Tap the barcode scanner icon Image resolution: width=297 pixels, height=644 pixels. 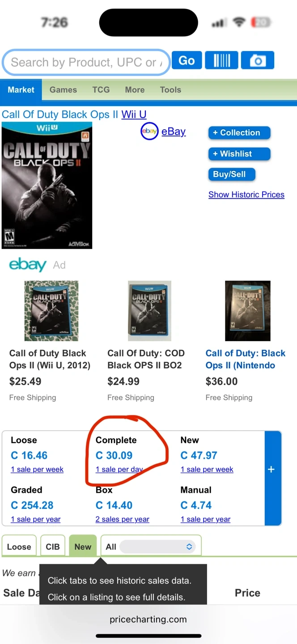(221, 60)
